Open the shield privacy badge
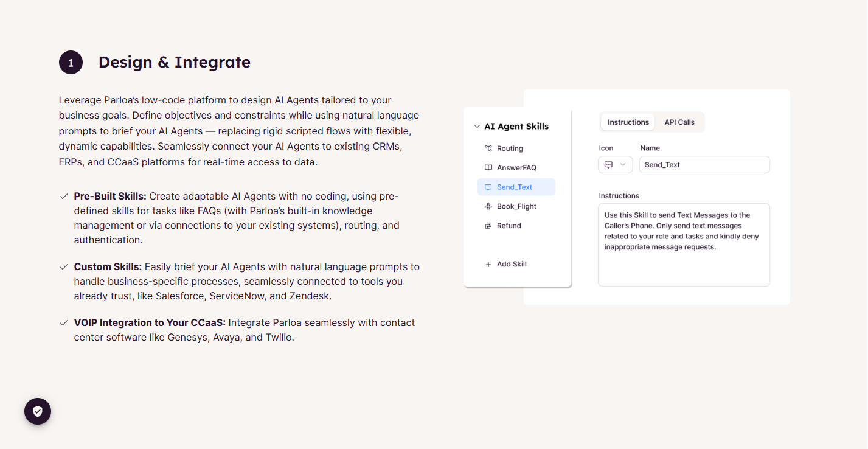 [38, 411]
